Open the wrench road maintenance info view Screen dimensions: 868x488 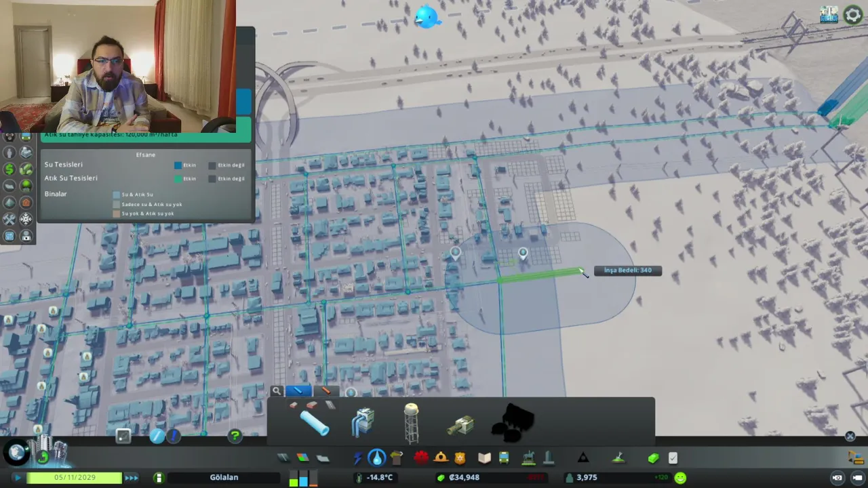pyautogui.click(x=9, y=220)
